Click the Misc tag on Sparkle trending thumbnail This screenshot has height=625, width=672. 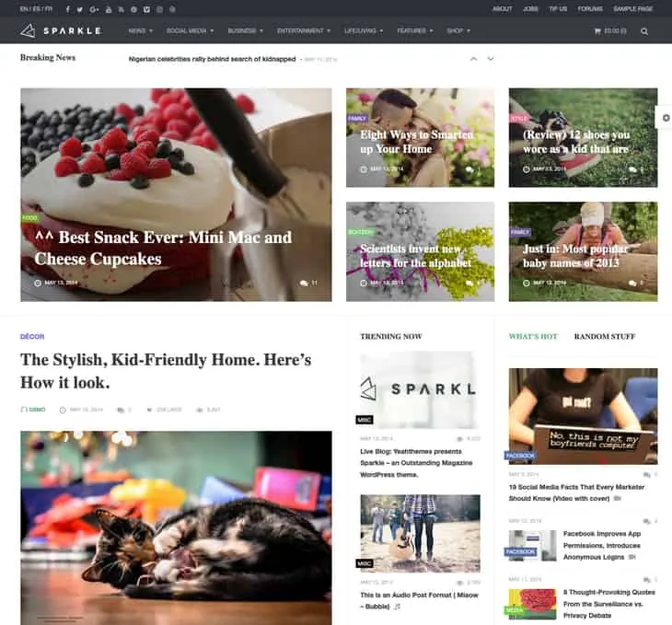coord(365,420)
